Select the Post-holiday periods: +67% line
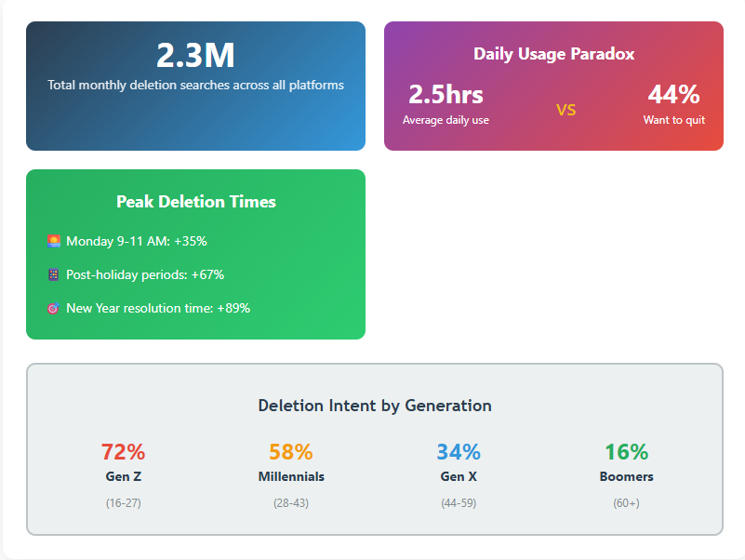 pos(144,274)
